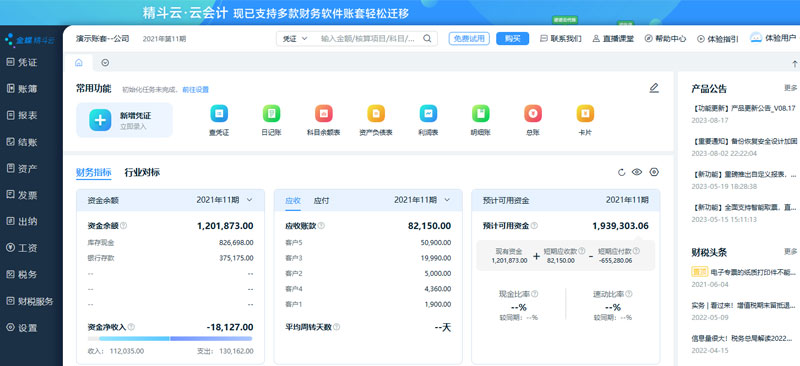Open announcement 备份恢复安全设计加固

744,141
